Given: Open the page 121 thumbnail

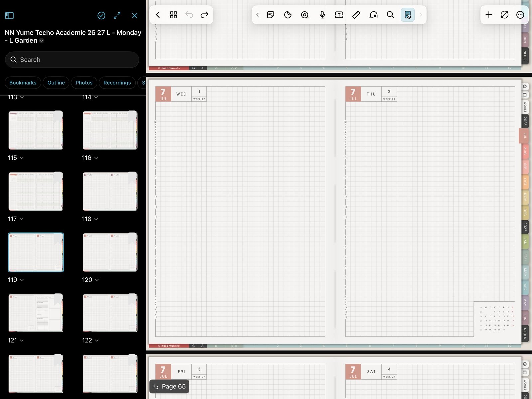Looking at the screenshot, I should 36,313.
